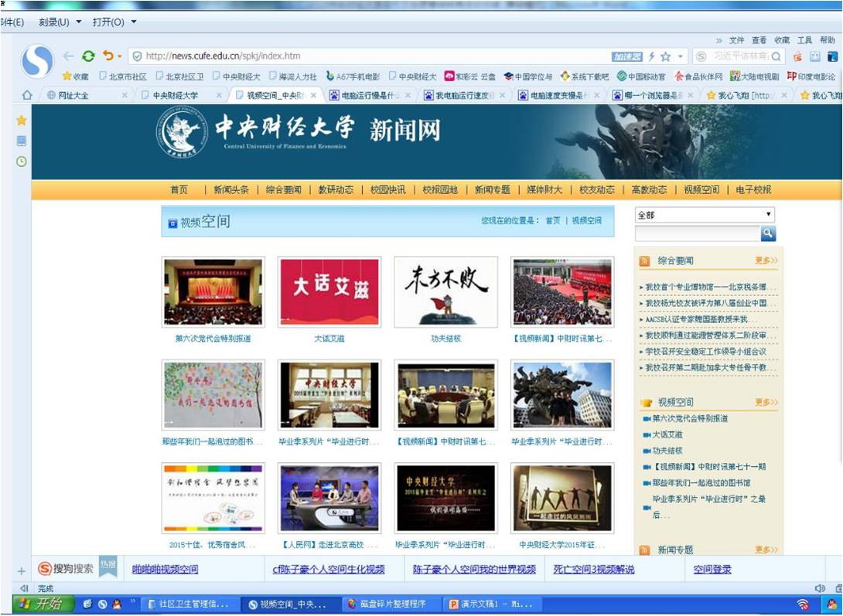Open the 东方不败 功夫结核 thumbnail

(445, 291)
